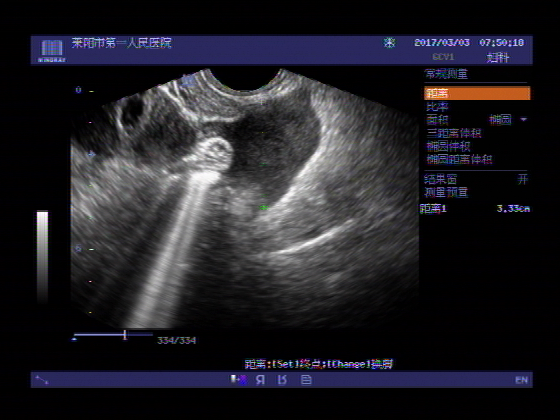Click the 测量预置 measurement preset option
The width and height of the screenshot is (560, 420).
point(446,192)
